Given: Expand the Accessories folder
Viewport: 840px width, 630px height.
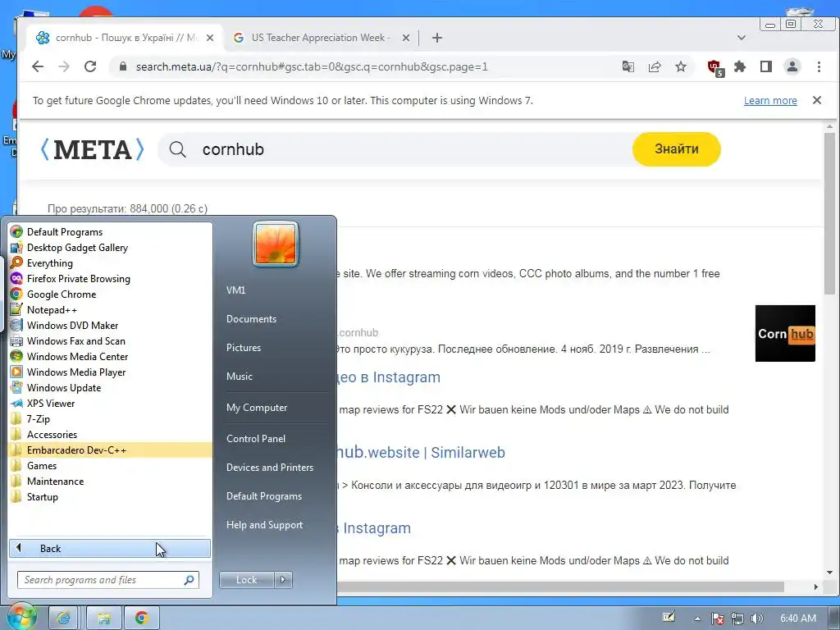Looking at the screenshot, I should (x=110, y=435).
